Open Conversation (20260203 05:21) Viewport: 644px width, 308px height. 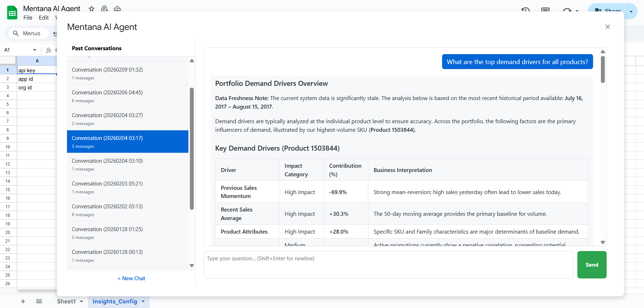point(128,187)
